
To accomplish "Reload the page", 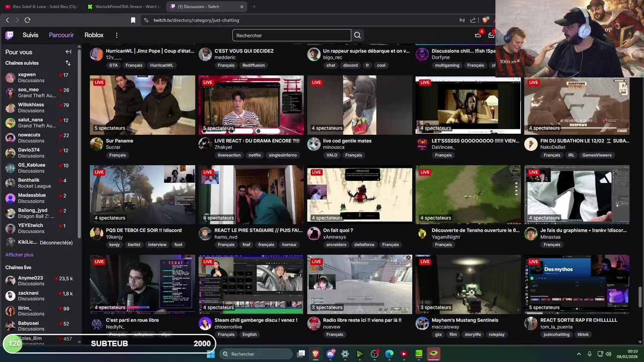I will point(27,20).
